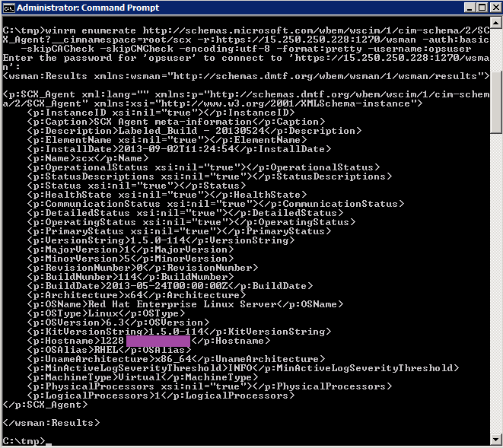Click the StatusDescriptions nil line
503x448 pixels.
click(209, 176)
